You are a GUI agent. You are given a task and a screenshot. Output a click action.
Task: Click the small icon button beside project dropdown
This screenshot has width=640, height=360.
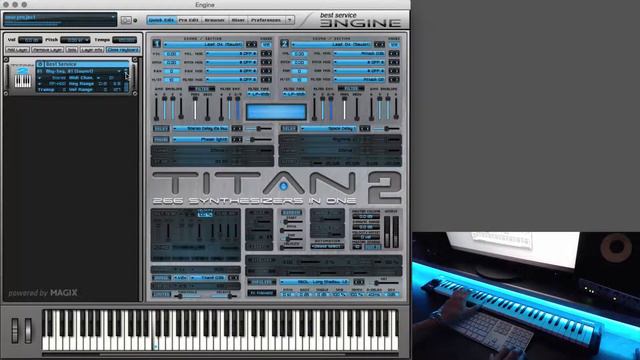click(x=126, y=20)
